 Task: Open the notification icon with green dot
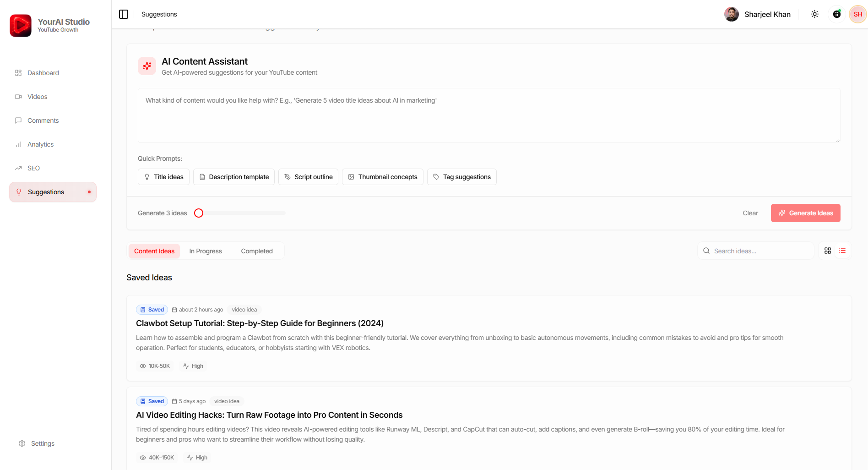(x=837, y=14)
